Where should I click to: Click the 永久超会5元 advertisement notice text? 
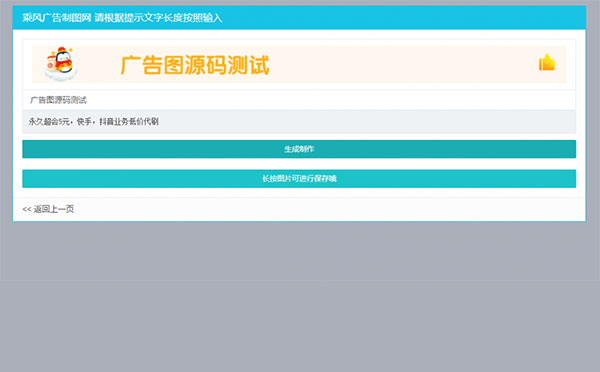[93, 122]
